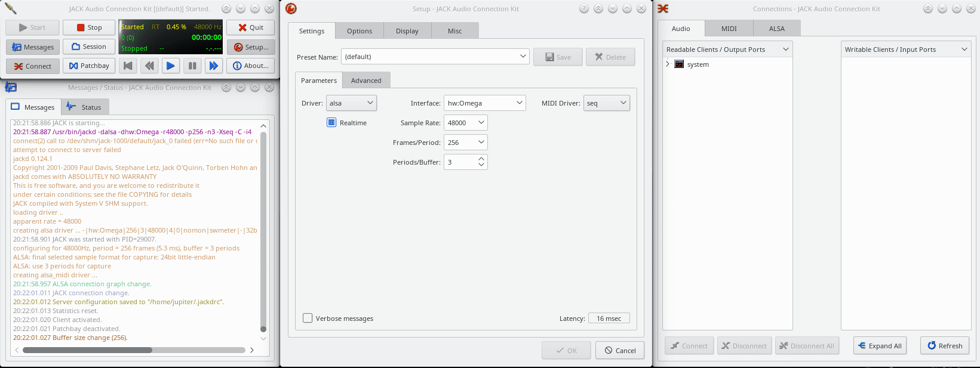Image resolution: width=980 pixels, height=368 pixels.
Task: Open the Driver dropdown
Action: click(x=351, y=103)
